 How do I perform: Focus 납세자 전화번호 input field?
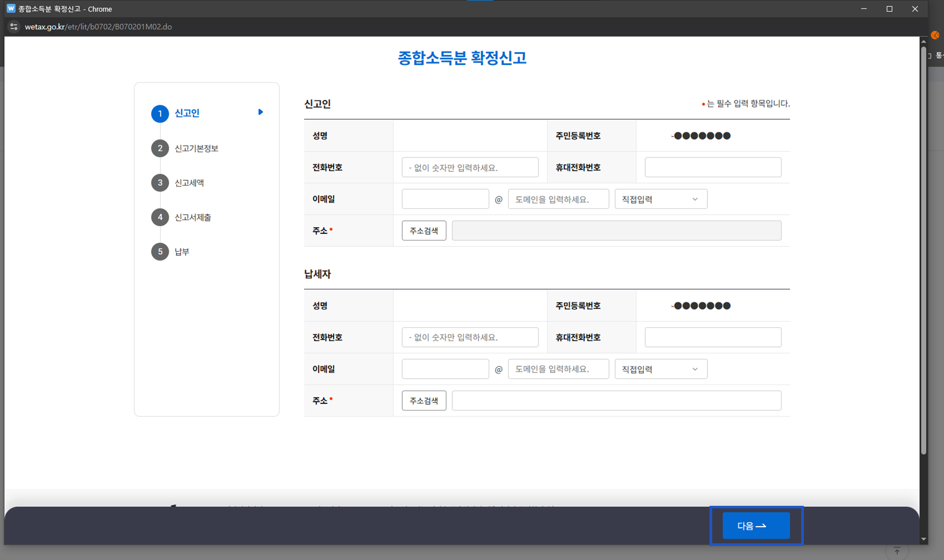coord(470,337)
